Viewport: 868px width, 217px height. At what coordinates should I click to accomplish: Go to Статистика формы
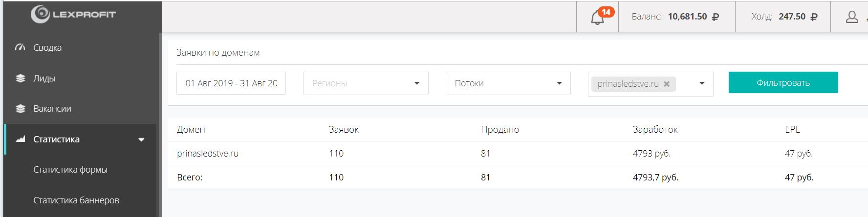point(70,170)
